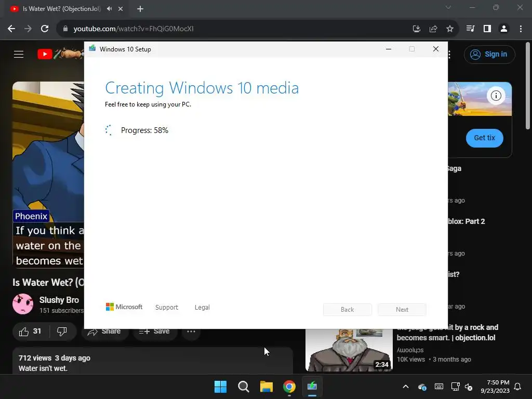Mute the Is Water Wet tab audio
The height and width of the screenshot is (399, 532).
pos(109,9)
